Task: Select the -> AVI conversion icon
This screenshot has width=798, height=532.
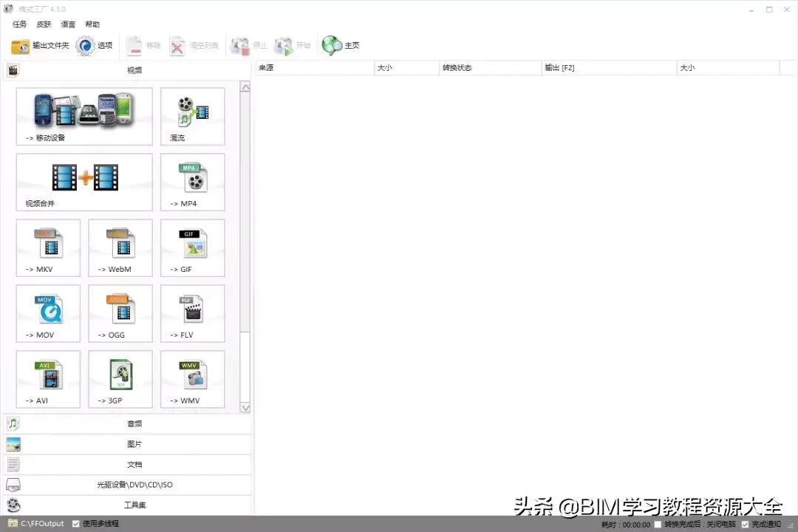Action: (47, 379)
